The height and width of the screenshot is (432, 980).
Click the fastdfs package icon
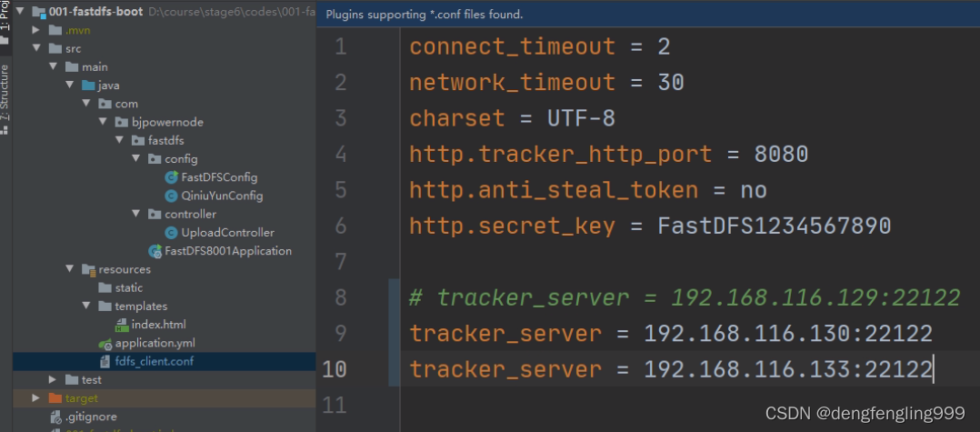pyautogui.click(x=138, y=141)
